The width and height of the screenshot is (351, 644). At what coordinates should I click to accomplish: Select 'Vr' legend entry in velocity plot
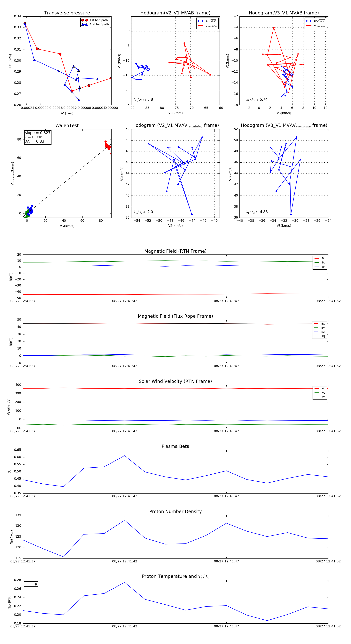pos(320,389)
